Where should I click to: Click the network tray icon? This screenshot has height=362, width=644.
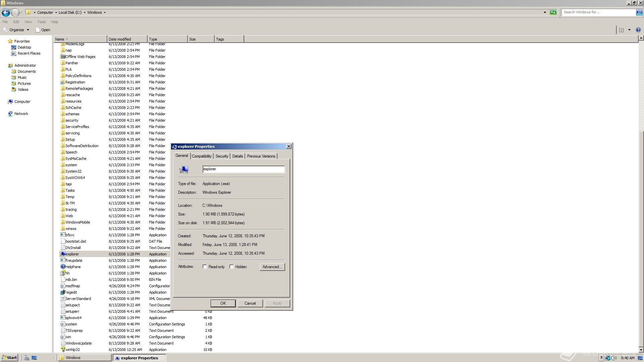607,358
